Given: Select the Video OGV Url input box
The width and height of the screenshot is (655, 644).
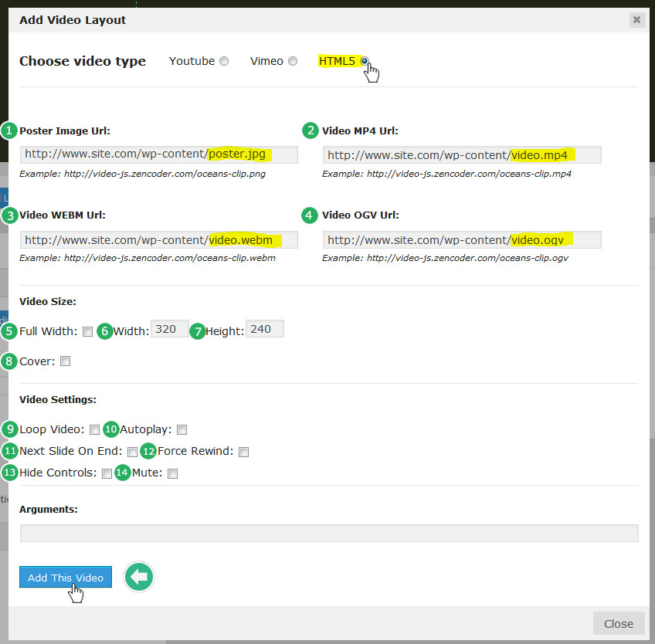Looking at the screenshot, I should [461, 239].
